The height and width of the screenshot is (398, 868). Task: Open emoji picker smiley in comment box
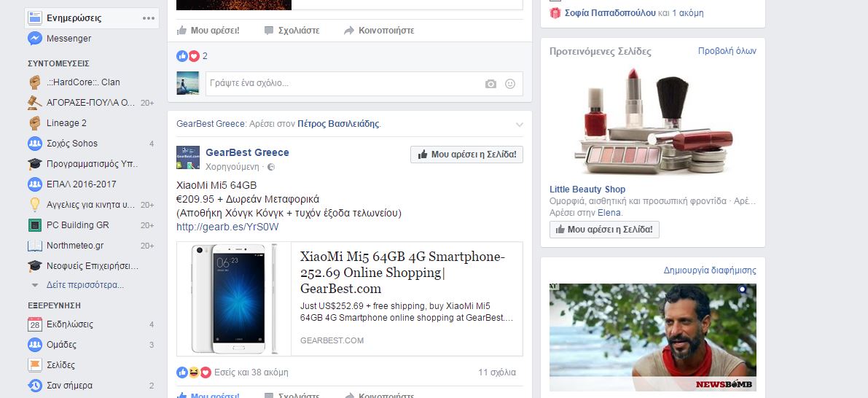(x=510, y=84)
